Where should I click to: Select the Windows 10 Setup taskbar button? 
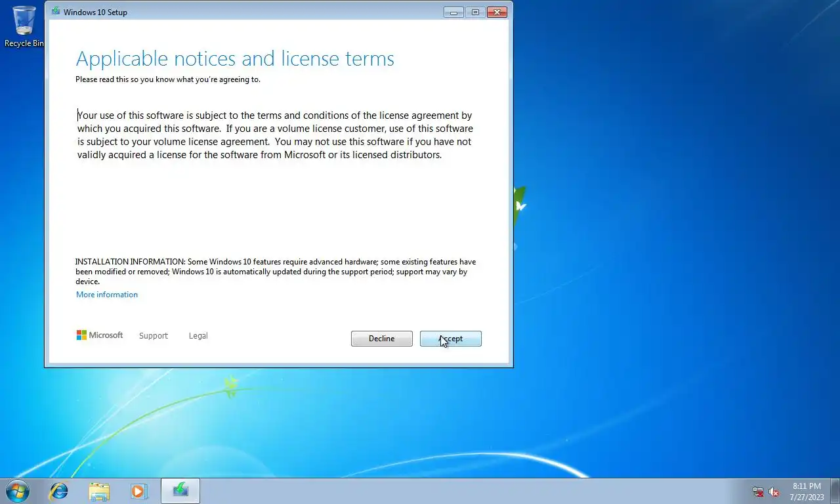pyautogui.click(x=180, y=491)
